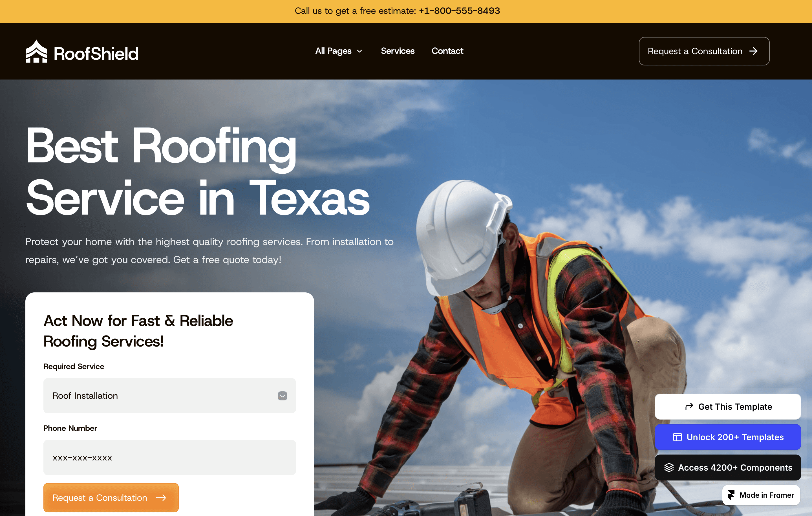This screenshot has width=812, height=516.
Task: Click the chevron icon in Required Service field
Action: [282, 396]
